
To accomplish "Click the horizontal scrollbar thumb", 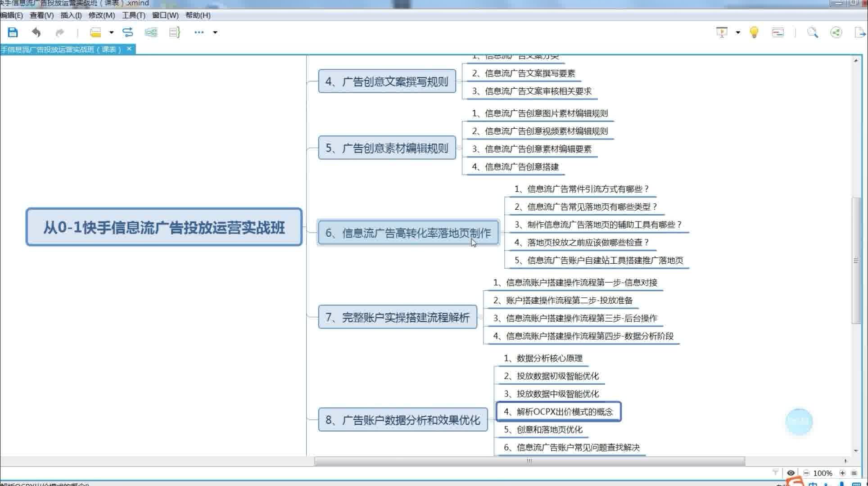I will click(x=529, y=461).
